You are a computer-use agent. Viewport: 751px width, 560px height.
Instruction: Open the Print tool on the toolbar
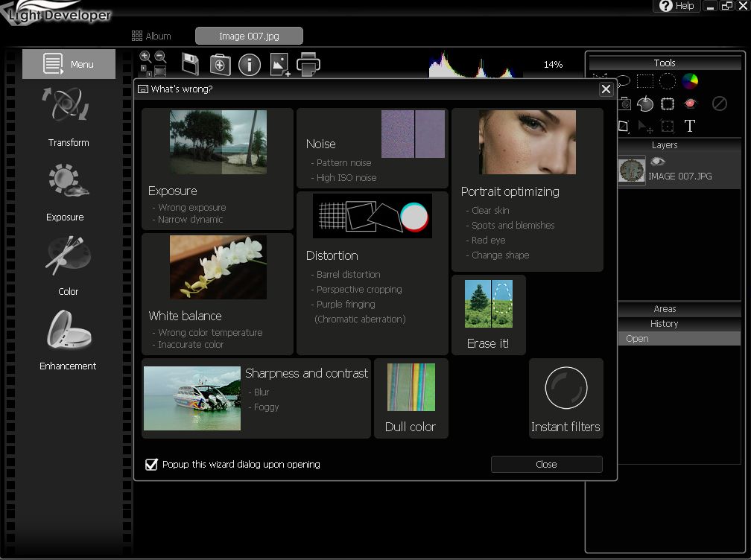[x=308, y=63]
